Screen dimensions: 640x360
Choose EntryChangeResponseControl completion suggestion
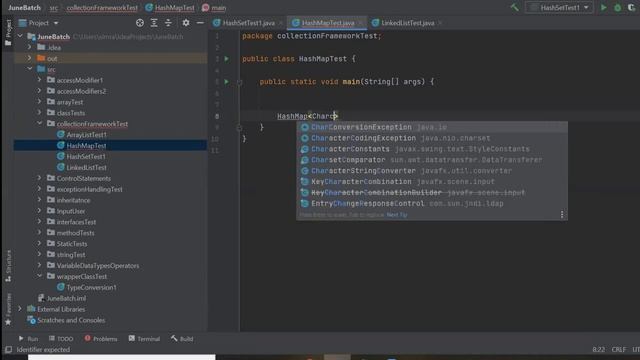[x=432, y=203]
